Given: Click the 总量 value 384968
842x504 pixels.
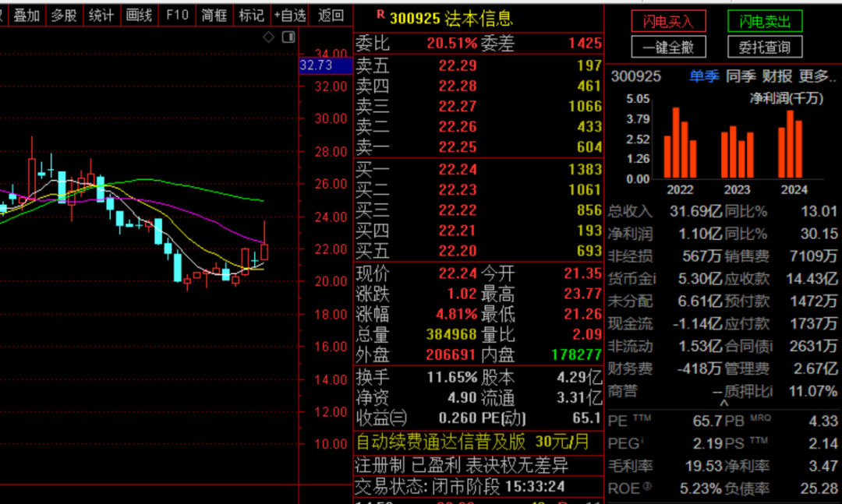Looking at the screenshot, I should pyautogui.click(x=451, y=335).
